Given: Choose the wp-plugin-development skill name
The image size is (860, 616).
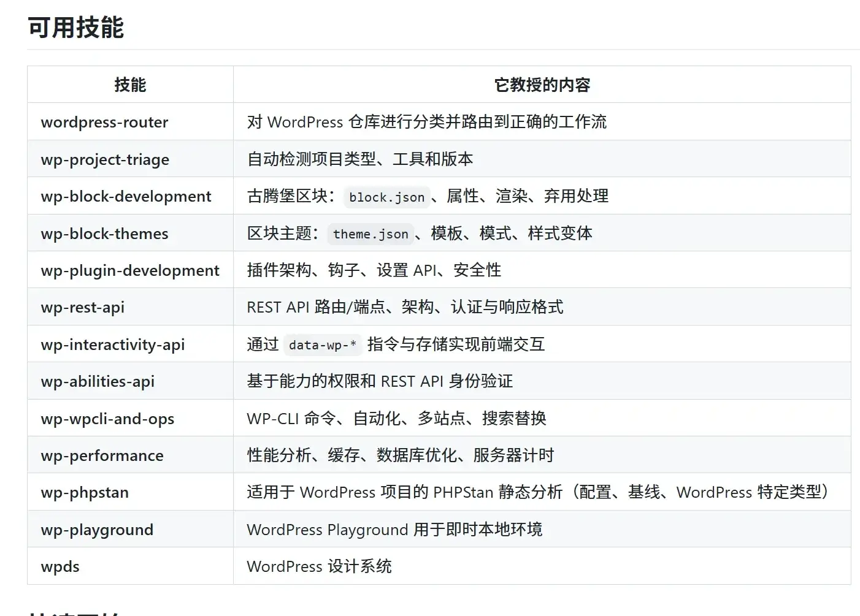Looking at the screenshot, I should (x=130, y=270).
